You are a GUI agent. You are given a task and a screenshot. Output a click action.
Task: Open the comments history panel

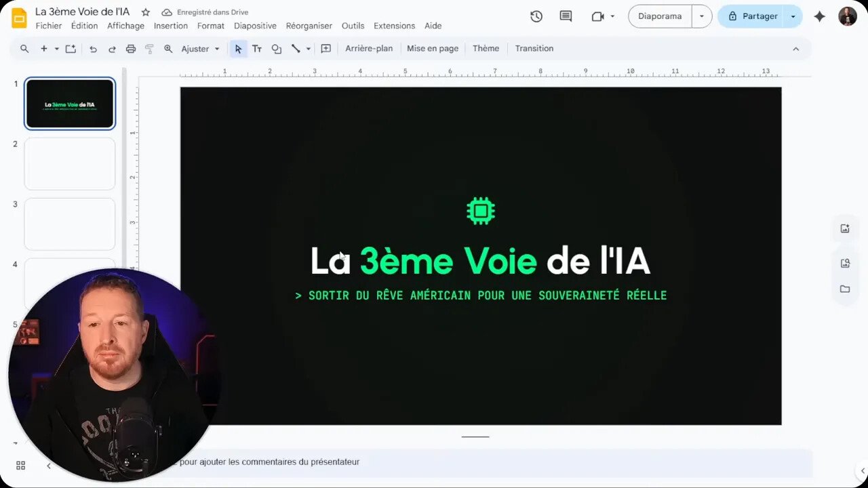click(x=565, y=16)
